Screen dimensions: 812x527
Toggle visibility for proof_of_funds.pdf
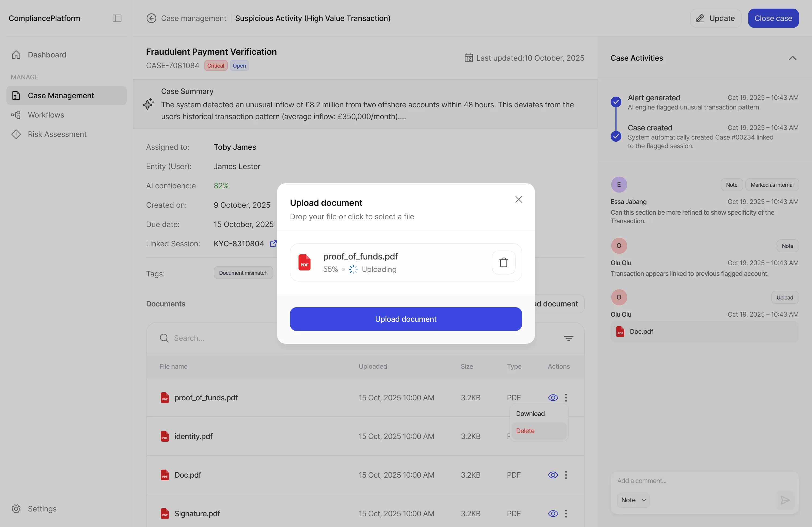click(553, 397)
